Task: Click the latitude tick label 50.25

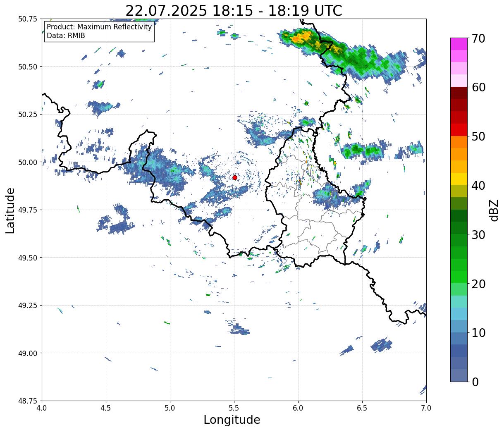Action: (x=28, y=115)
